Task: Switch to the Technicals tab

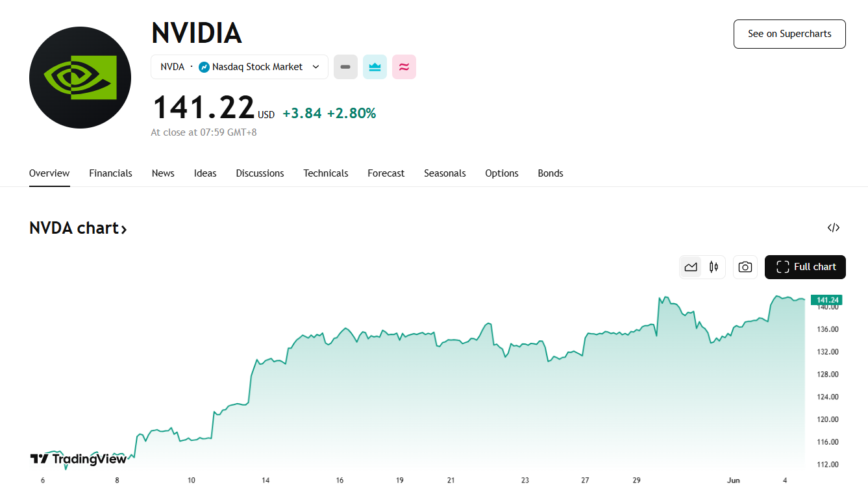Action: point(325,173)
